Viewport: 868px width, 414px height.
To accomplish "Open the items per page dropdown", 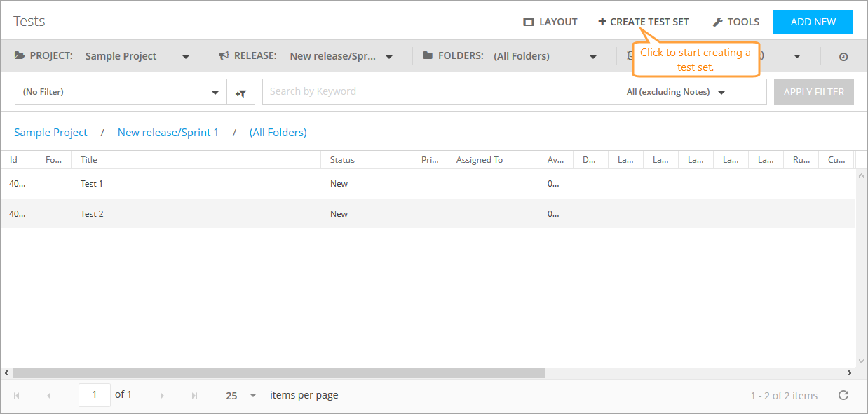I will pyautogui.click(x=240, y=396).
